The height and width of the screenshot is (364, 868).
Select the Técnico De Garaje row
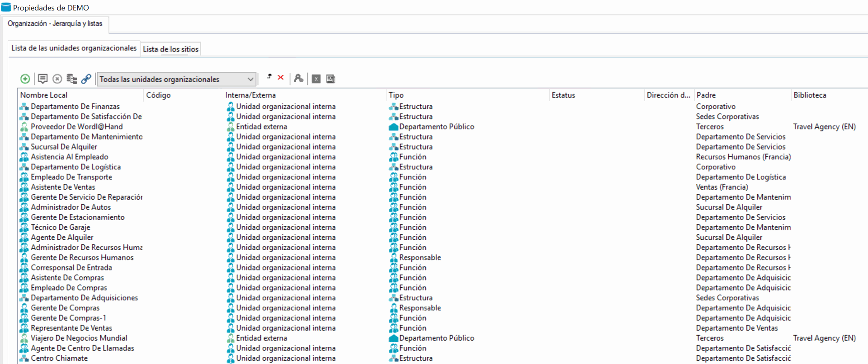(443, 228)
